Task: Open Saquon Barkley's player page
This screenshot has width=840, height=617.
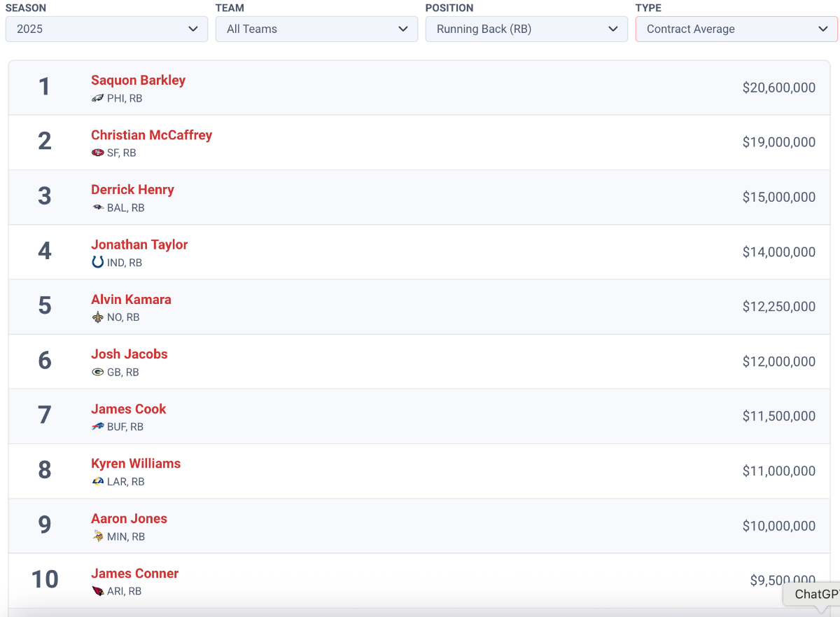Action: (x=138, y=81)
